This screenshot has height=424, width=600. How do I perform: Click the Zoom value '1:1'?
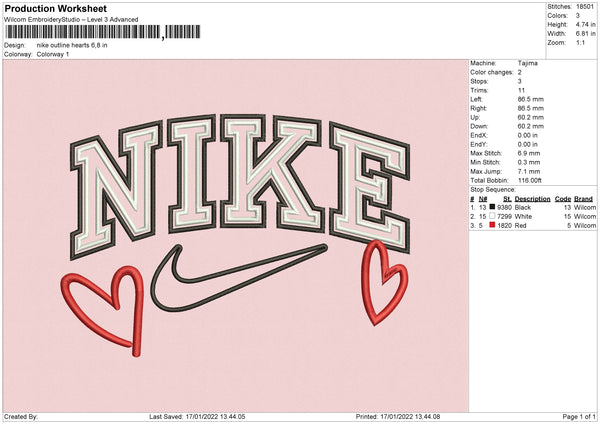(x=580, y=42)
